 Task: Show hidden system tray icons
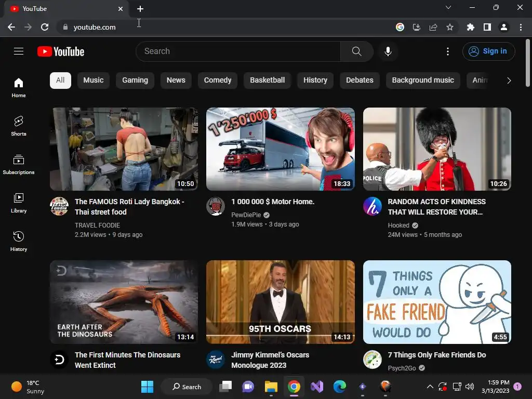tap(430, 387)
